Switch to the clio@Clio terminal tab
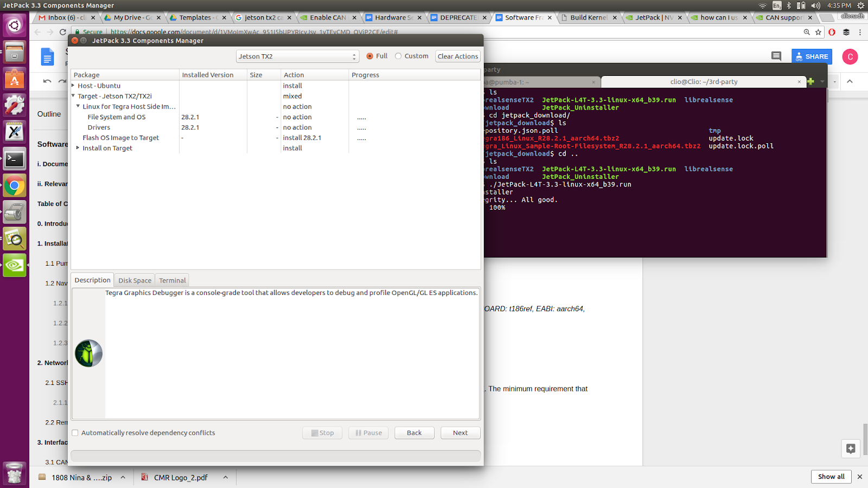Image resolution: width=868 pixels, height=488 pixels. tap(704, 82)
